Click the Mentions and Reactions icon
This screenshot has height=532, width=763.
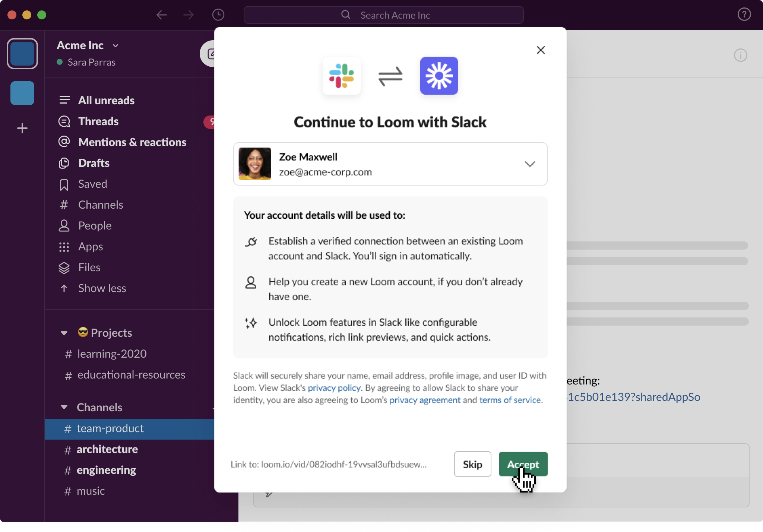[64, 142]
